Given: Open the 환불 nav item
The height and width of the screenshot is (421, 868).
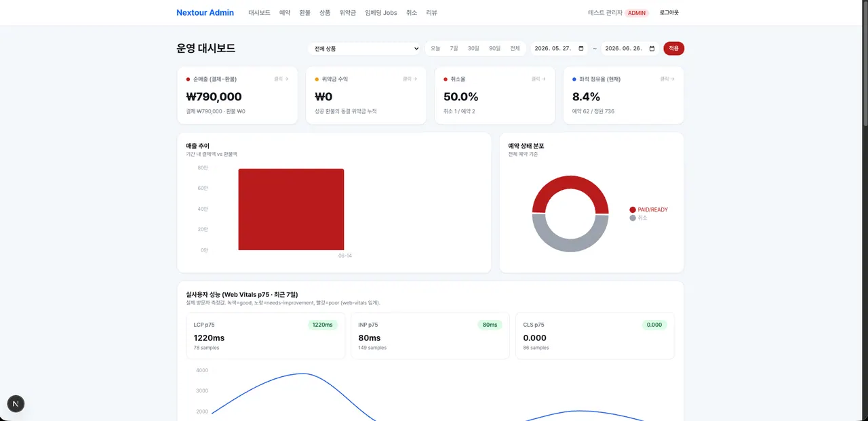Looking at the screenshot, I should pyautogui.click(x=305, y=13).
